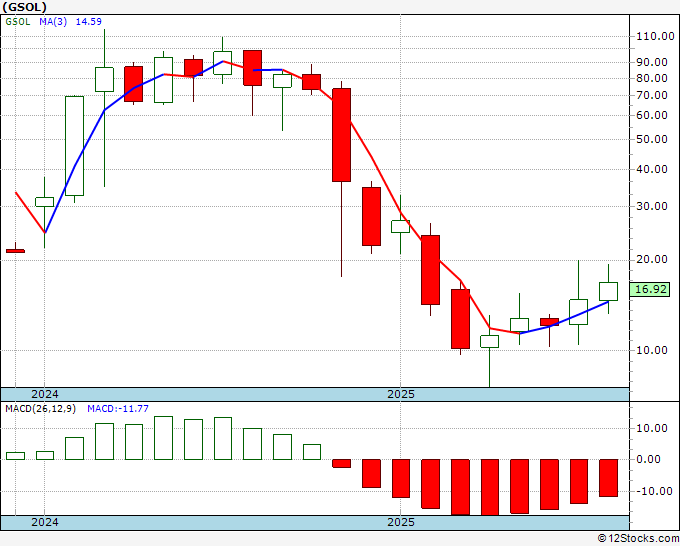Image resolution: width=680 pixels, height=546 pixels.
Task: Click the 110.00 price axis label
Action: point(655,36)
